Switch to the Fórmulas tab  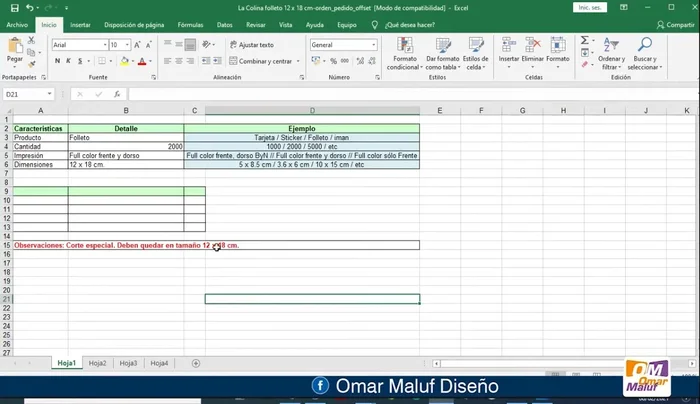tap(190, 25)
